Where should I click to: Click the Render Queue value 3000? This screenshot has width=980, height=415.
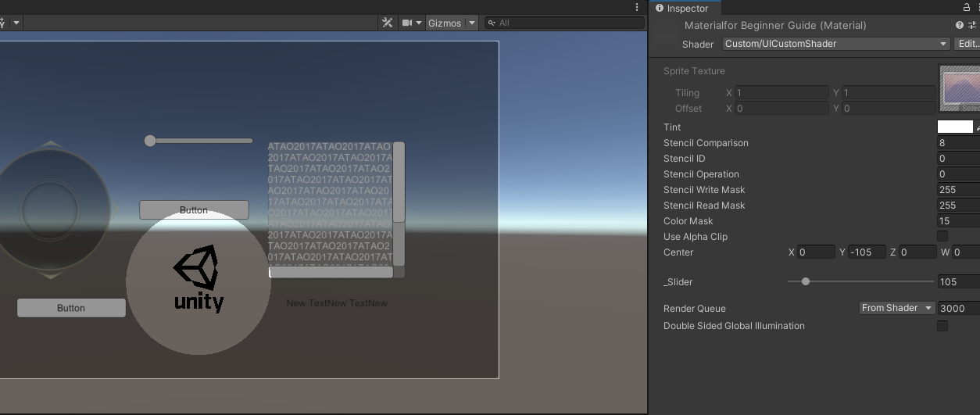[x=958, y=308]
